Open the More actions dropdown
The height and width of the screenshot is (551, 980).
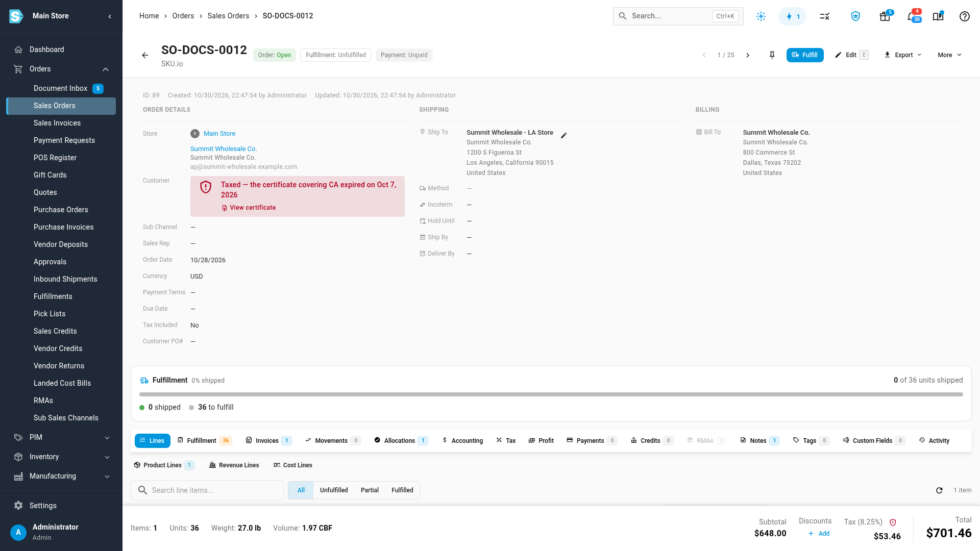(x=949, y=55)
